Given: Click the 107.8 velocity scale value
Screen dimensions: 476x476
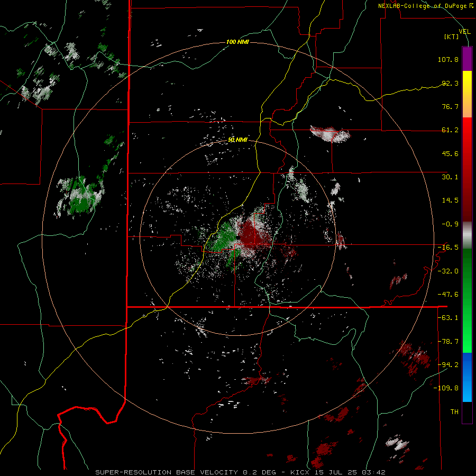Looking at the screenshot, I should coord(448,59).
